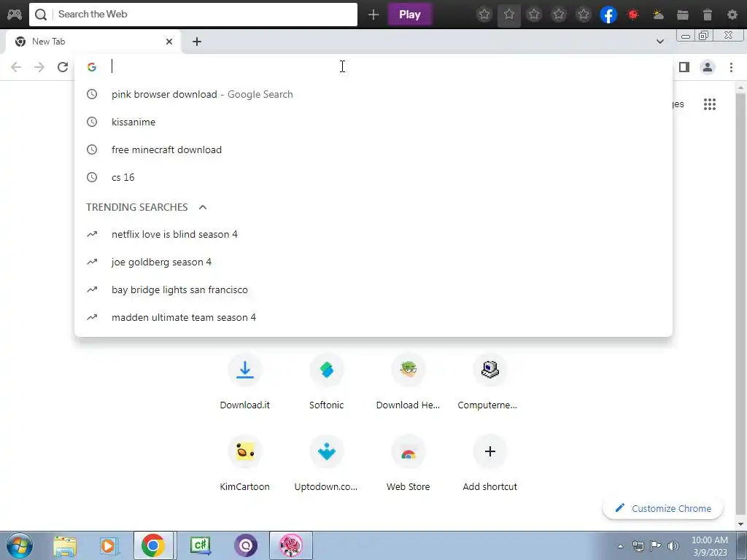The height and width of the screenshot is (560, 747).
Task: Click the magnifier icon in Search the Web
Action: tap(41, 15)
